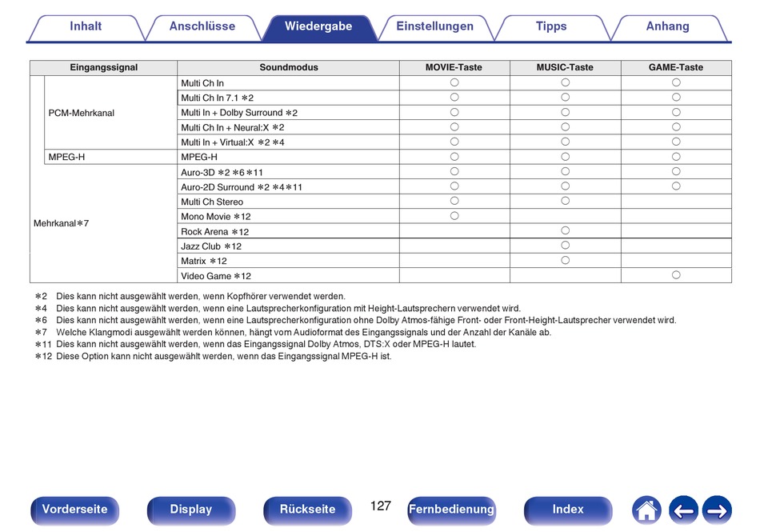Select the Mehrkanal*7 cell
The height and width of the screenshot is (532, 760).
point(61,223)
